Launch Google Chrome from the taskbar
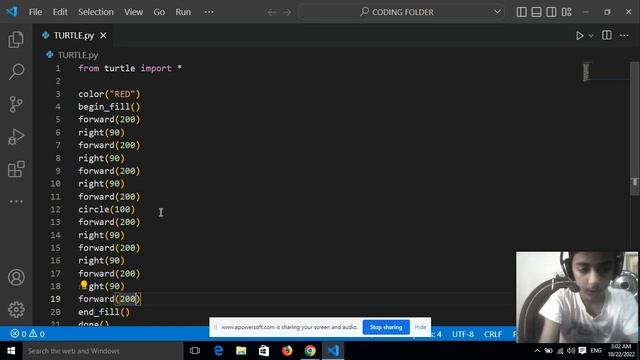This screenshot has width=640, height=360. point(310,351)
